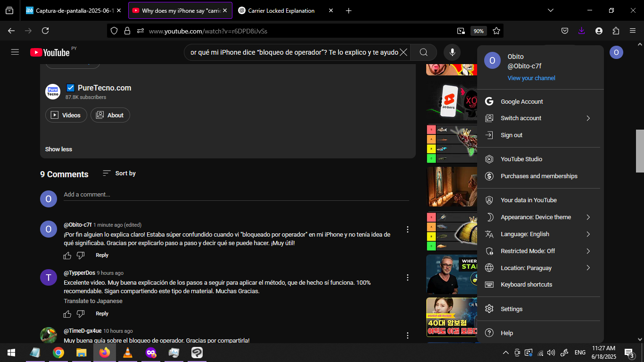This screenshot has width=644, height=362.
Task: Click View your channel link
Action: pos(531,78)
